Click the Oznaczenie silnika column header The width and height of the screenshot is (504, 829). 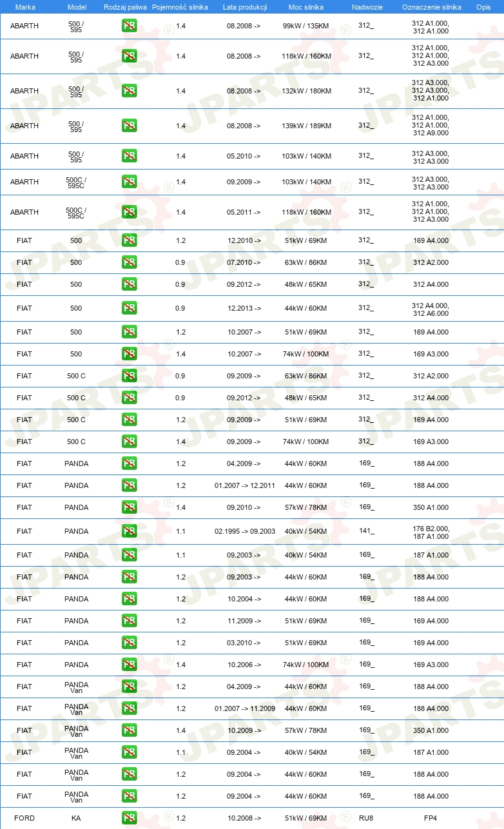(431, 7)
